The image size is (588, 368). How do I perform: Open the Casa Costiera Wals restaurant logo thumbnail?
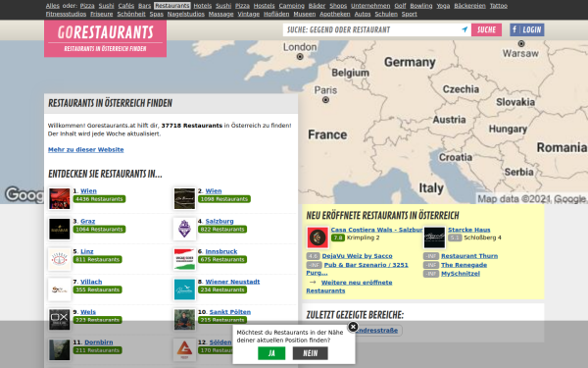[318, 237]
